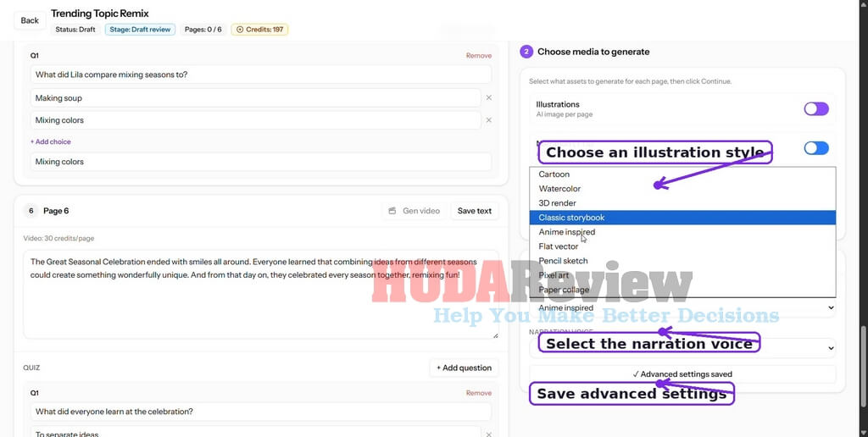Expand the Anime inspired style dropdown
The width and height of the screenshot is (868, 437).
(x=682, y=307)
